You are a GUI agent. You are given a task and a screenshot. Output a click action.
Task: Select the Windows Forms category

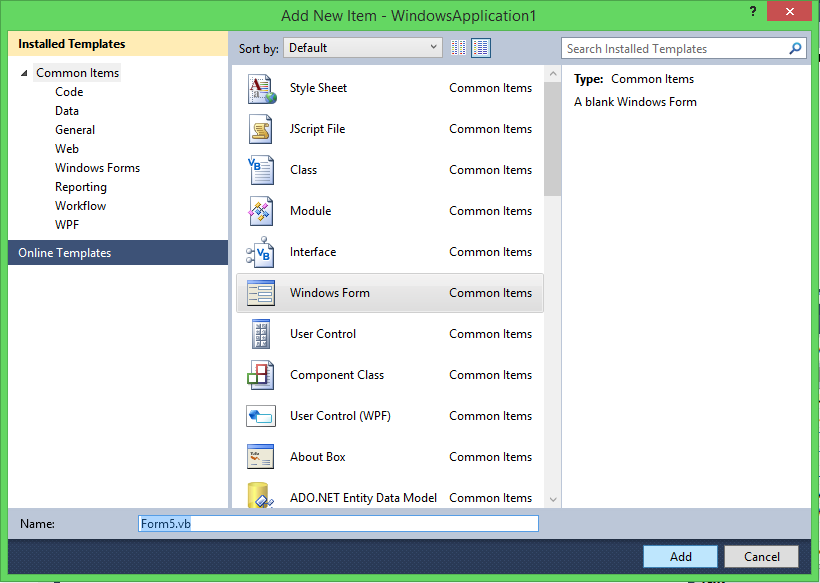pos(97,167)
